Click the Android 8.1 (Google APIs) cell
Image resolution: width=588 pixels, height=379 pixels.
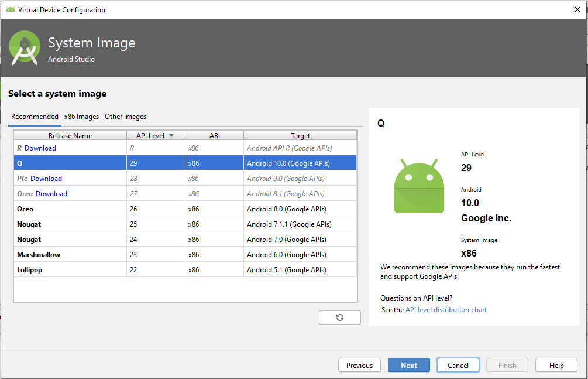[x=300, y=194]
